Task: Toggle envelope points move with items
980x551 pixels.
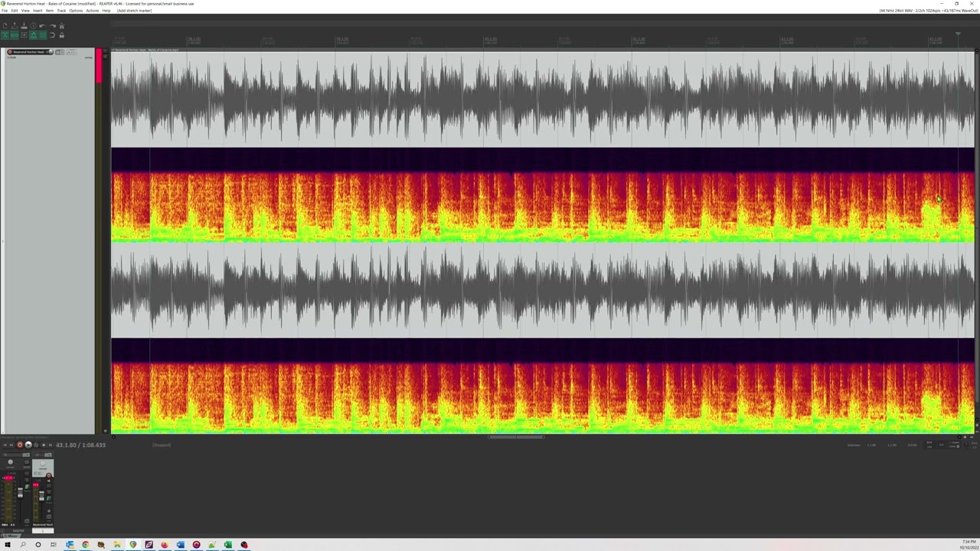Action: (33, 35)
